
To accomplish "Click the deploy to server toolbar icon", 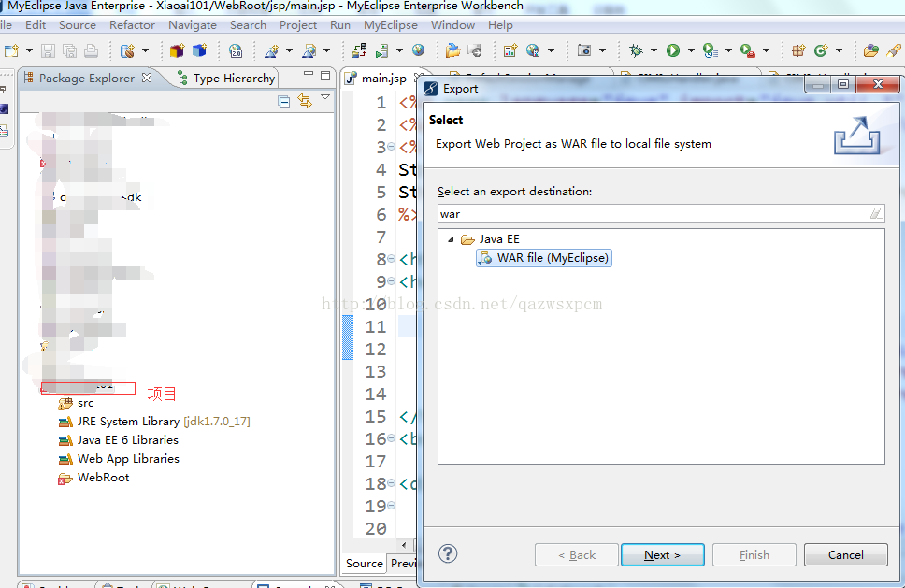I will pyautogui.click(x=359, y=50).
